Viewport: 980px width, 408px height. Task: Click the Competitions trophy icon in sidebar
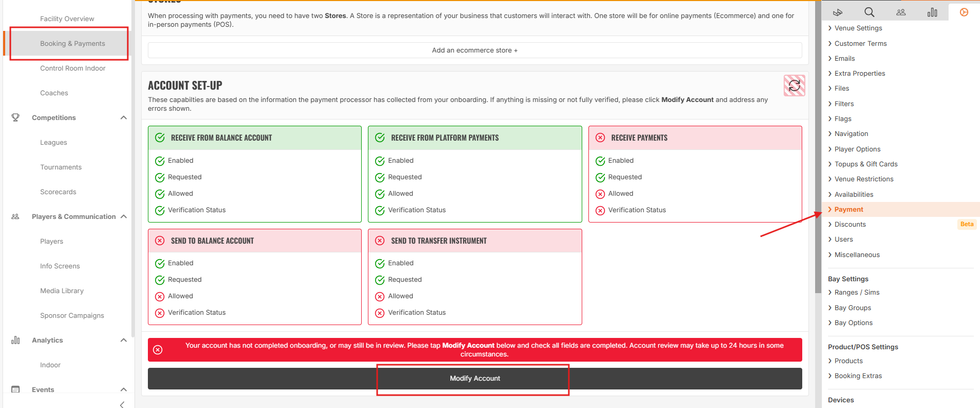[15, 117]
